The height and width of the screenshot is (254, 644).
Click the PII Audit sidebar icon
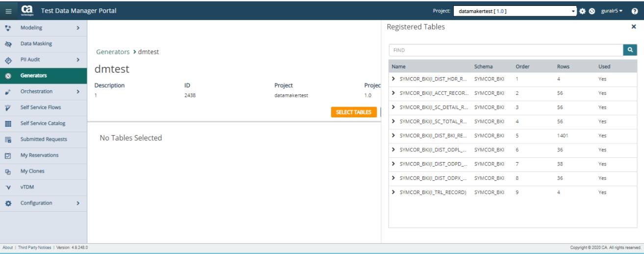pyautogui.click(x=8, y=60)
